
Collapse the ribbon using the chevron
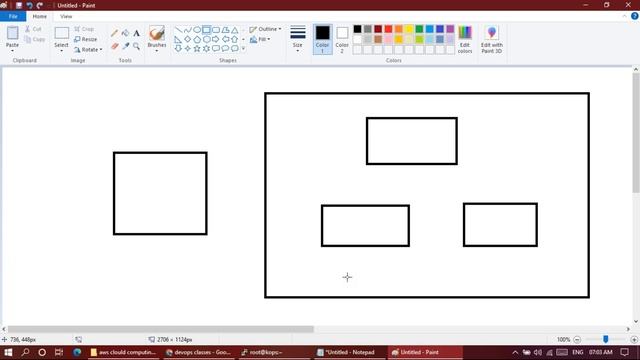[624, 16]
